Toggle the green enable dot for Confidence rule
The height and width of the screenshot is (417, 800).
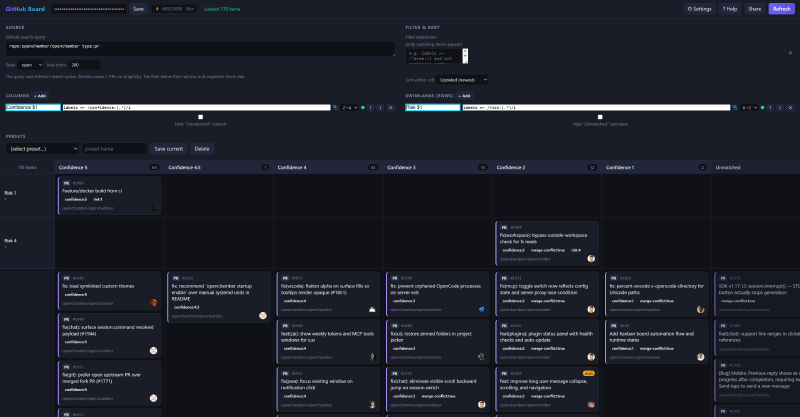point(363,108)
